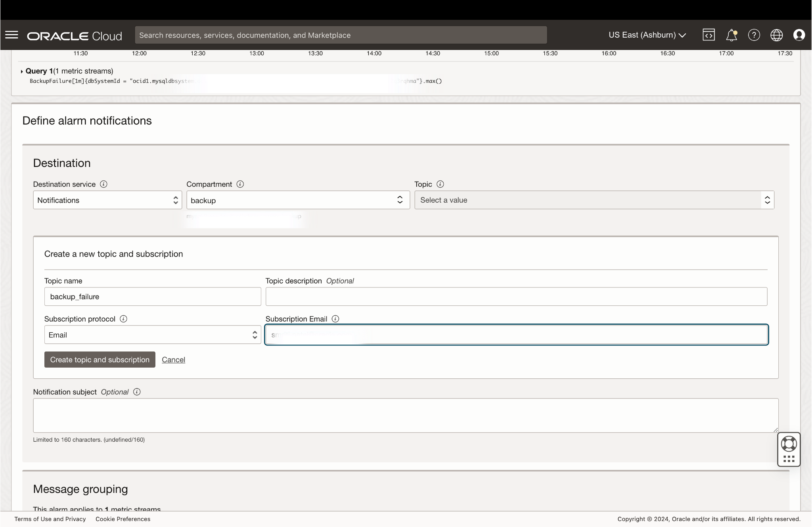The image size is (812, 527).
Task: Click the info icon beside Destination service
Action: [x=103, y=184]
